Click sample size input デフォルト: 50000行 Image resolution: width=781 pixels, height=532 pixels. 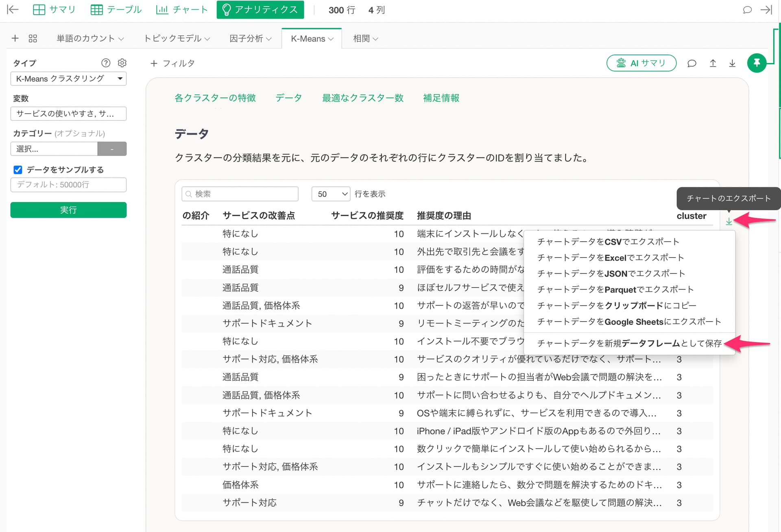coord(68,185)
